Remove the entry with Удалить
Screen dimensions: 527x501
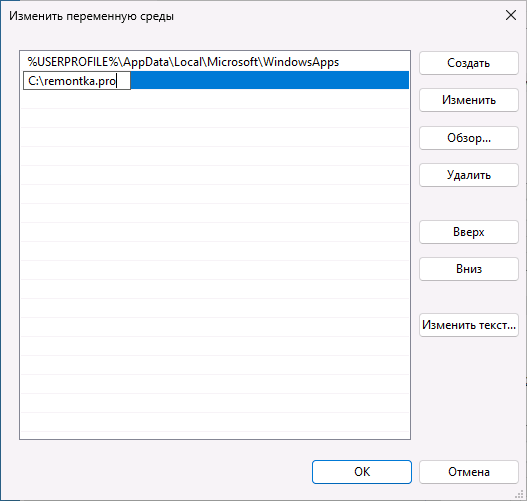pyautogui.click(x=469, y=175)
